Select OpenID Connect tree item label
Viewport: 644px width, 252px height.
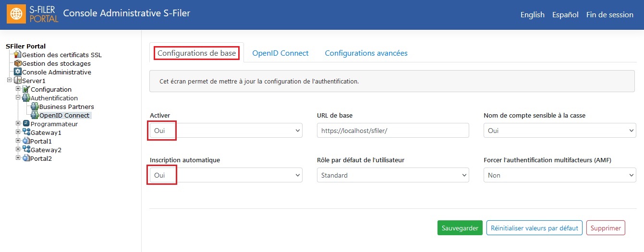65,115
